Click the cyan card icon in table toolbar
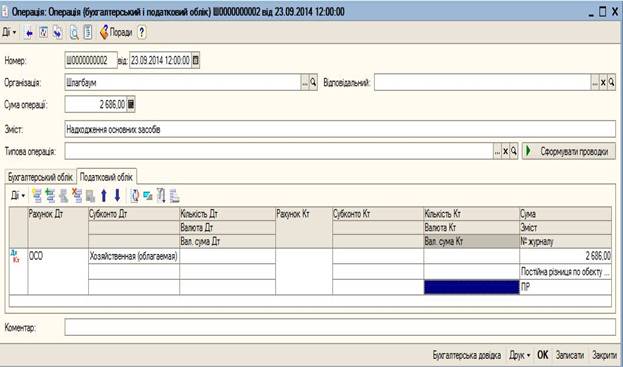 pos(148,195)
